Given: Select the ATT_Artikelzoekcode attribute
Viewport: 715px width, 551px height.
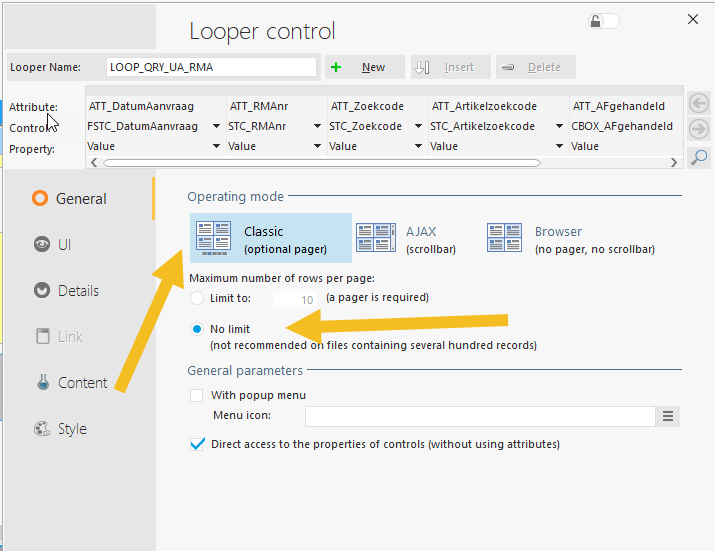Looking at the screenshot, I should click(484, 106).
